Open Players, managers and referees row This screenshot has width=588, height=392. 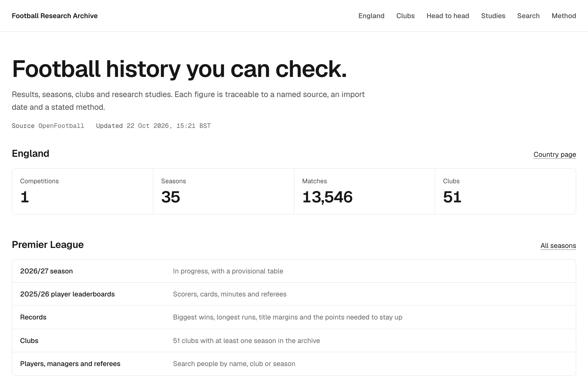click(x=294, y=364)
